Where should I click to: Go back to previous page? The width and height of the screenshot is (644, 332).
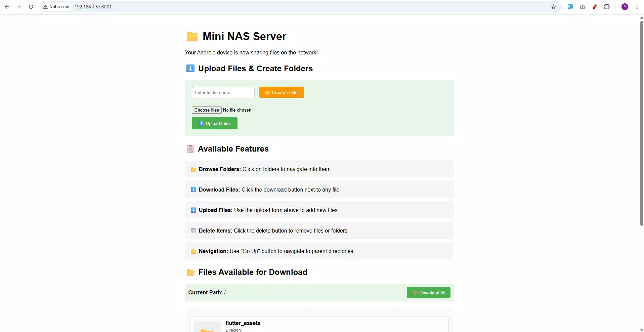pyautogui.click(x=7, y=7)
